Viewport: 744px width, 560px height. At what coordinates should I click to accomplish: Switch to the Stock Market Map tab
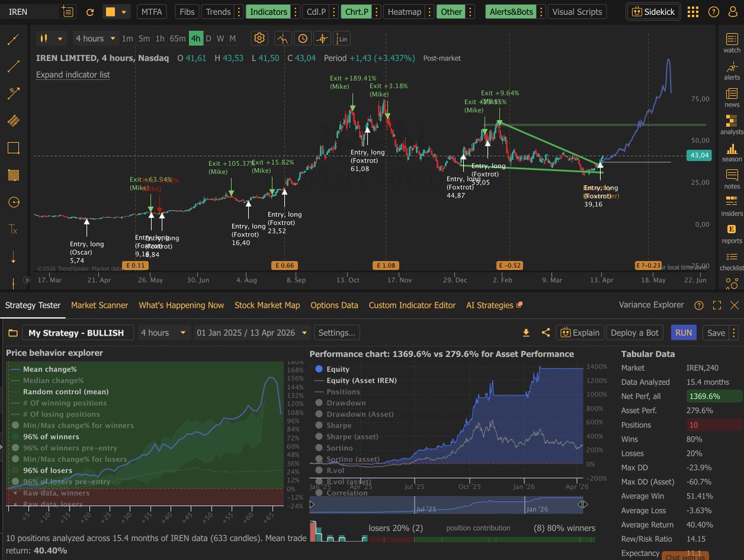tap(267, 305)
